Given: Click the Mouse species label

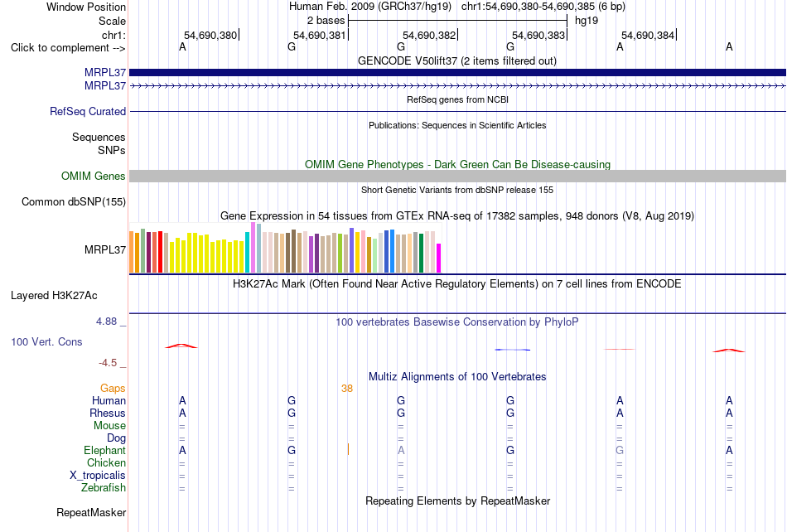Looking at the screenshot, I should pyautogui.click(x=109, y=426).
